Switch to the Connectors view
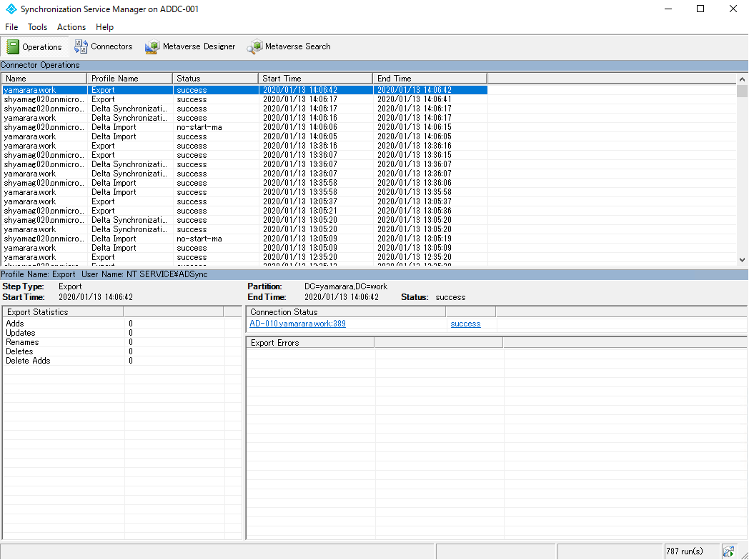Viewport: 749px width, 560px height. click(x=103, y=46)
